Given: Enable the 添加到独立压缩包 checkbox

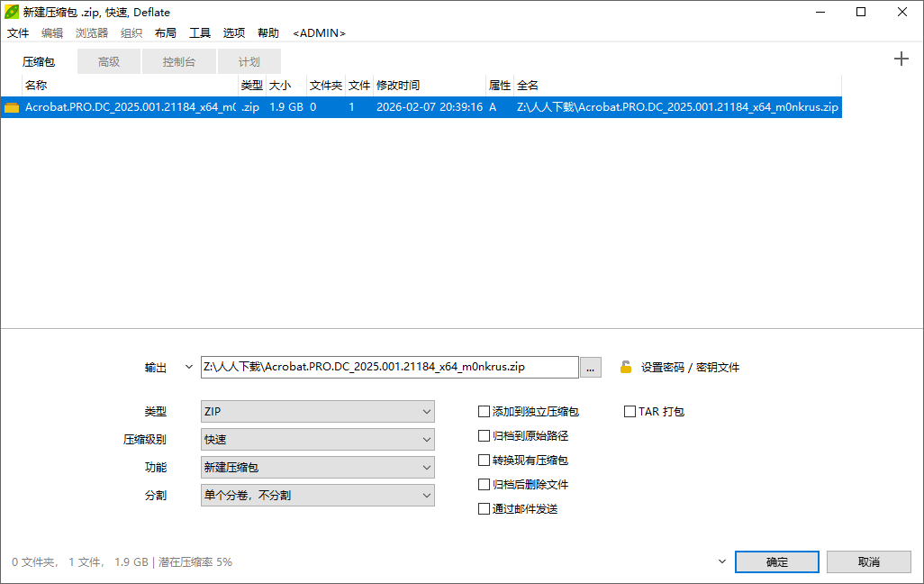Looking at the screenshot, I should pyautogui.click(x=484, y=411).
